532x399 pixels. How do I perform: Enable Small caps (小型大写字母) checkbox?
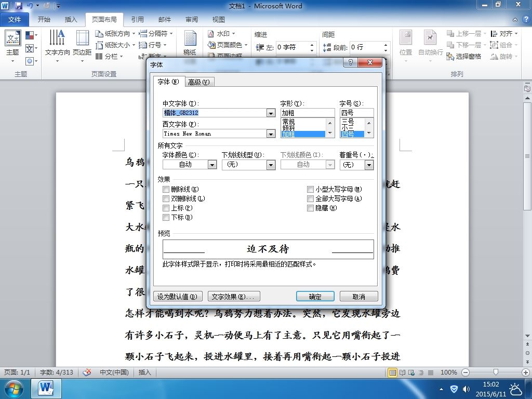click(310, 189)
